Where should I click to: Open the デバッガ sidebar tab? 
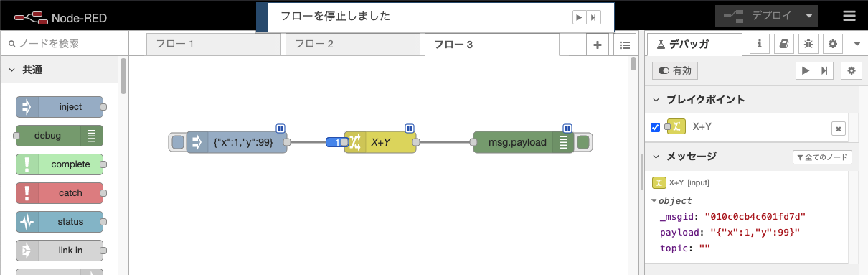coord(694,45)
